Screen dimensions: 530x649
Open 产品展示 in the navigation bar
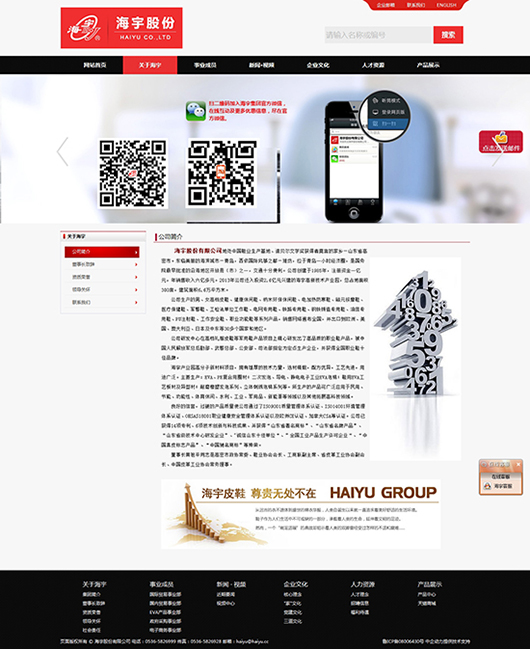tap(428, 65)
